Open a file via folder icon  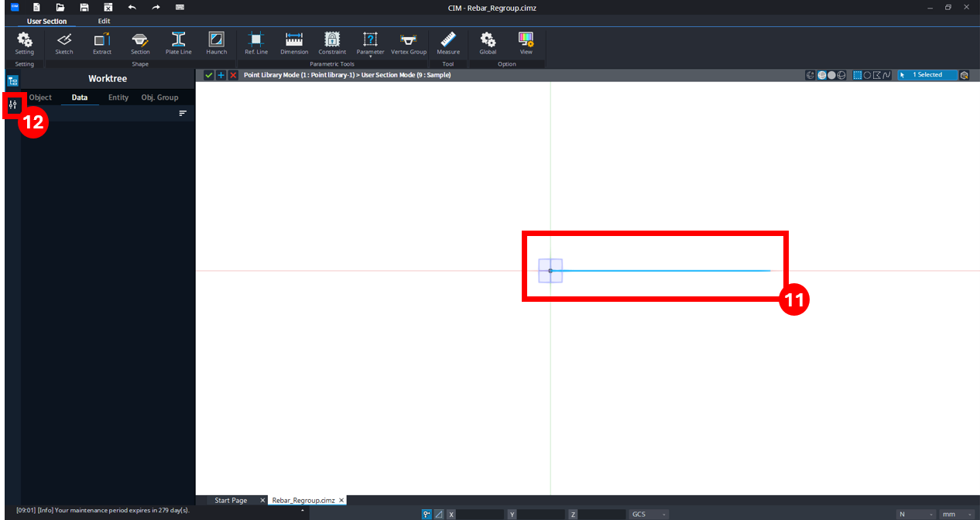click(60, 7)
